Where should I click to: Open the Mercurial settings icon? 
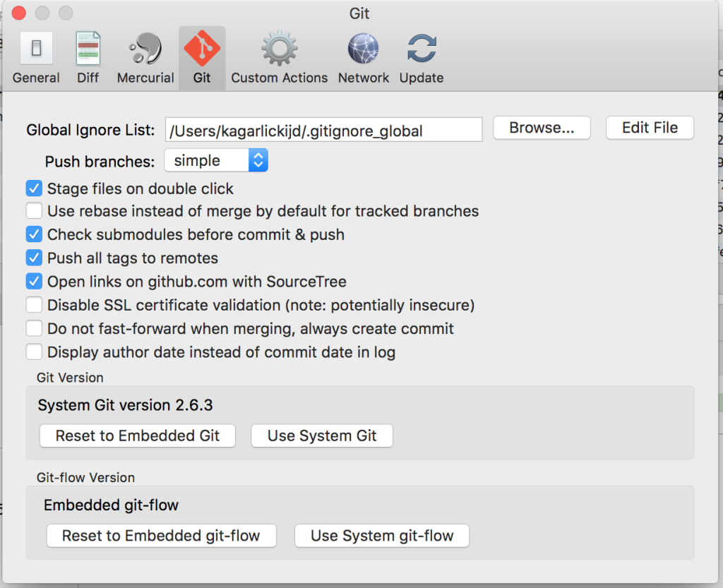point(145,50)
